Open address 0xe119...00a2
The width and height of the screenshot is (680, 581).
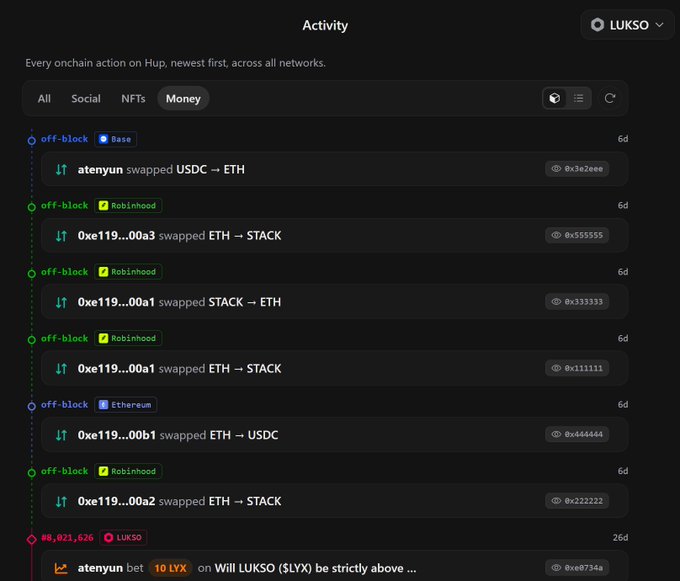coord(116,502)
